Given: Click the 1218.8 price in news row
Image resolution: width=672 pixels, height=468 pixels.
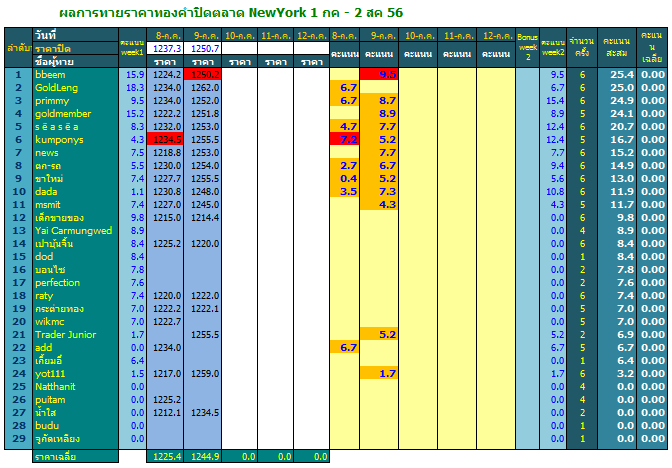Looking at the screenshot, I should tap(165, 153).
